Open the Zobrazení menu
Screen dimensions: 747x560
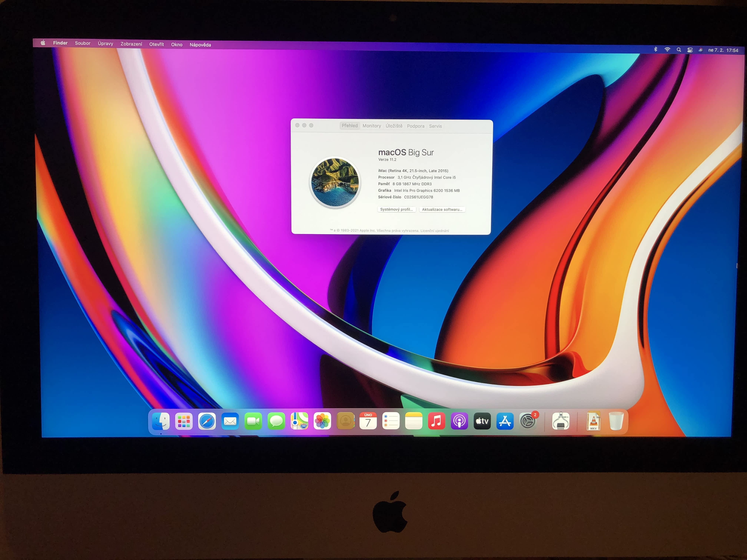tap(131, 44)
